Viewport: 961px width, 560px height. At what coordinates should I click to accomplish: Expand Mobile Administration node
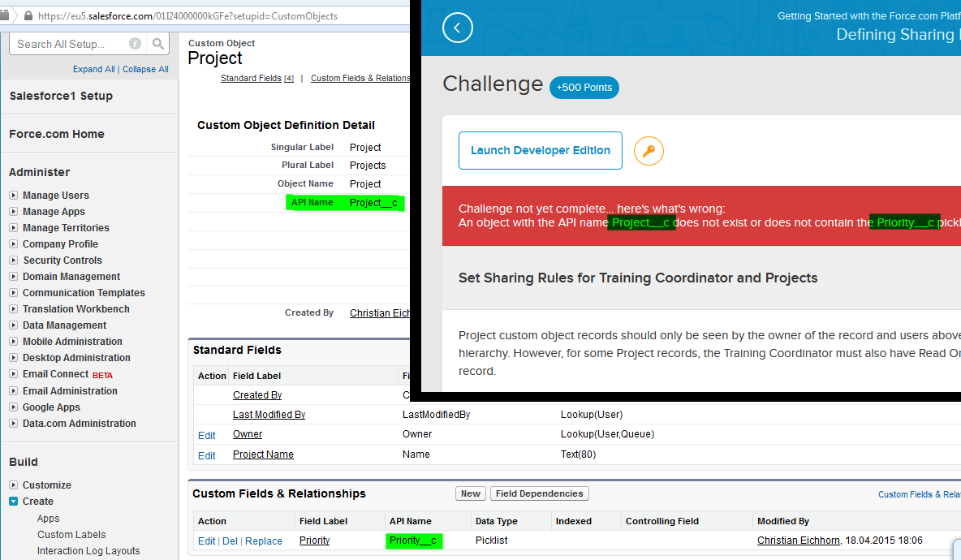[14, 341]
